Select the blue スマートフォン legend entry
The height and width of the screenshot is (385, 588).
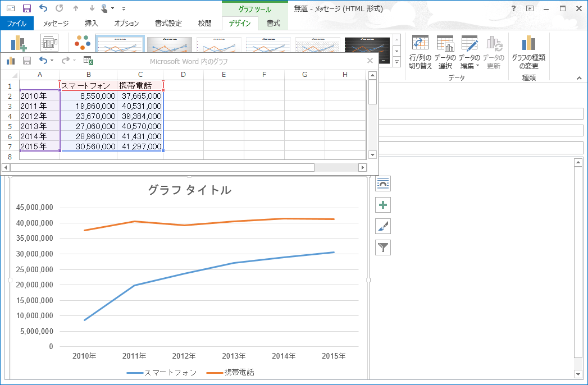click(162, 372)
